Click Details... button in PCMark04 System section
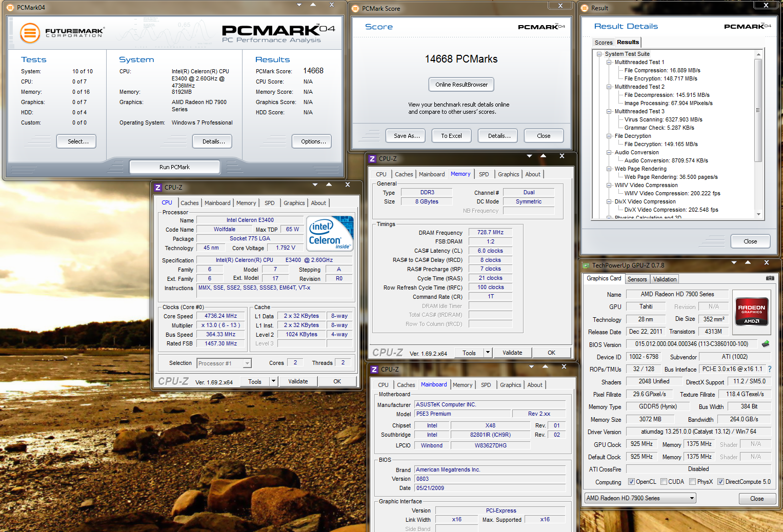The image size is (783, 532). point(212,141)
